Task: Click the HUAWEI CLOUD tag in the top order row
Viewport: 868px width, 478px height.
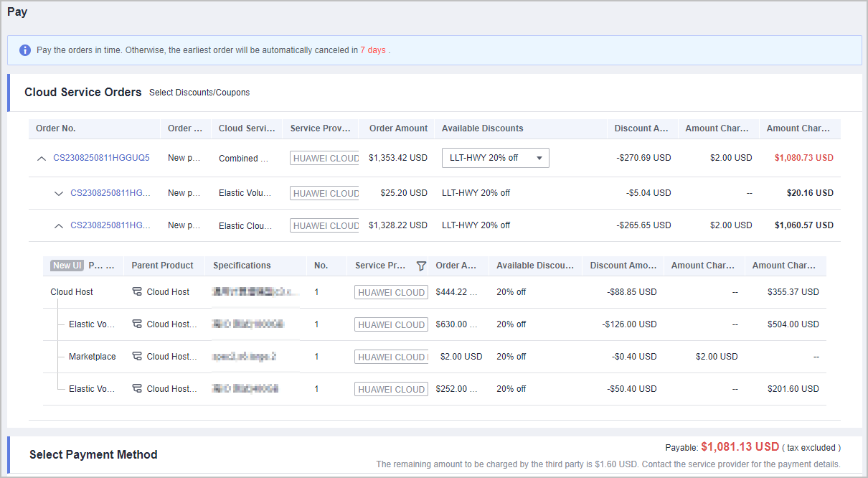Action: 325,159
